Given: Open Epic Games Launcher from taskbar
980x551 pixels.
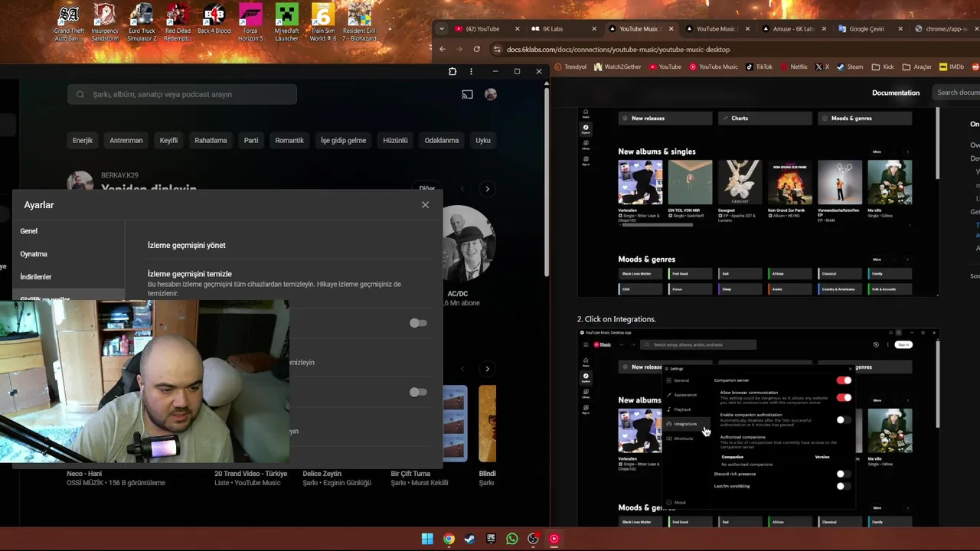Looking at the screenshot, I should point(491,539).
